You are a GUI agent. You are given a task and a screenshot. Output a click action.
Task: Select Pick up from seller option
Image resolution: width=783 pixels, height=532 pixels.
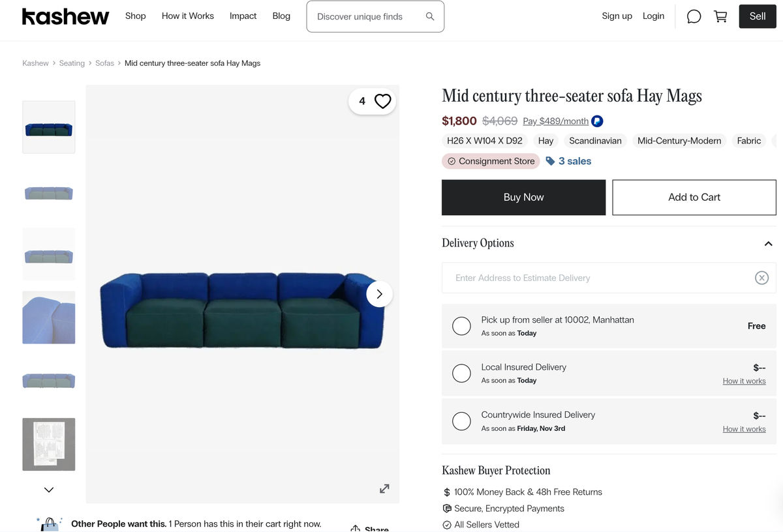click(x=461, y=326)
